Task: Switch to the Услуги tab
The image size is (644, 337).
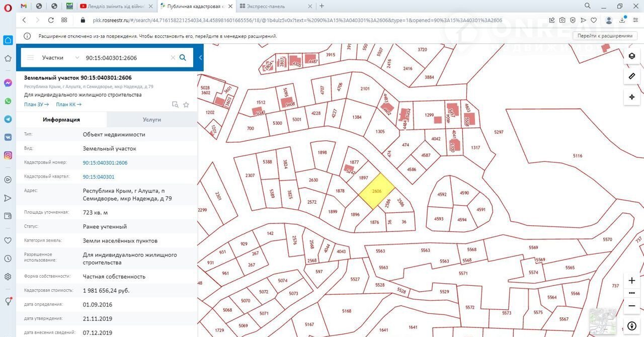Action: point(151,120)
